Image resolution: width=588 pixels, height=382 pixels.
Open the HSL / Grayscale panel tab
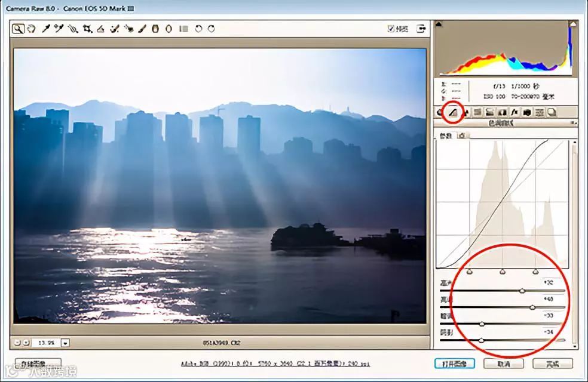coord(478,112)
